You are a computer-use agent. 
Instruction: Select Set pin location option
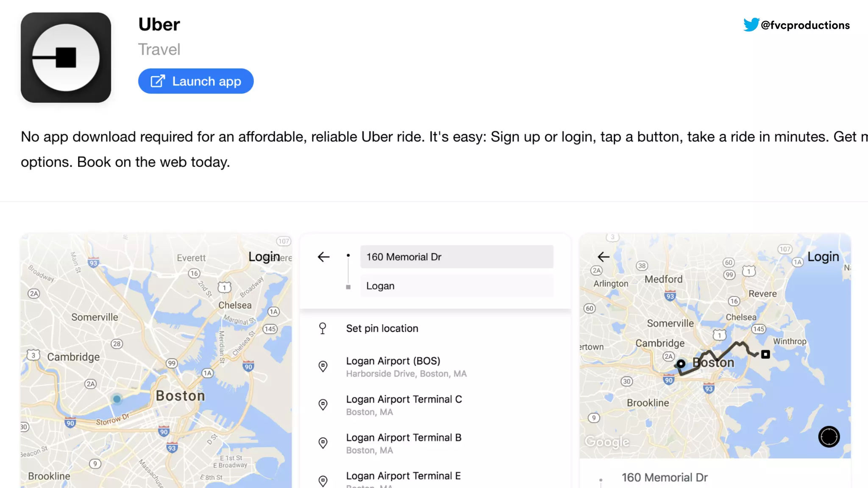click(382, 328)
